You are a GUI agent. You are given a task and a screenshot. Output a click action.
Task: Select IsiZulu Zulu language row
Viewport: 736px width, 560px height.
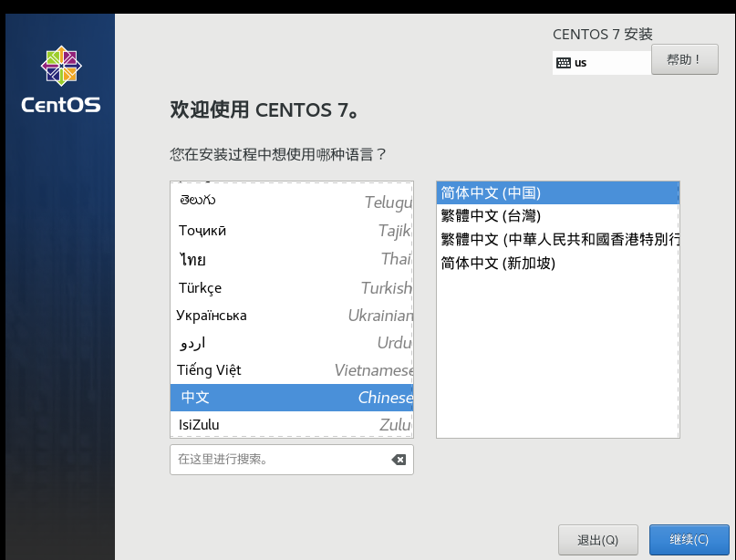click(x=292, y=424)
